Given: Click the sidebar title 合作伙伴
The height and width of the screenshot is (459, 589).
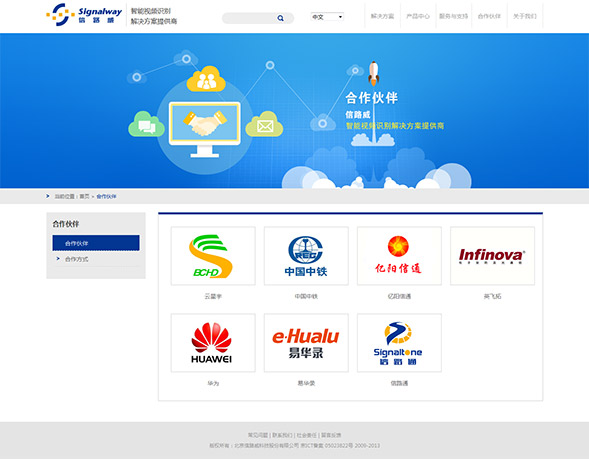Looking at the screenshot, I should tap(66, 224).
